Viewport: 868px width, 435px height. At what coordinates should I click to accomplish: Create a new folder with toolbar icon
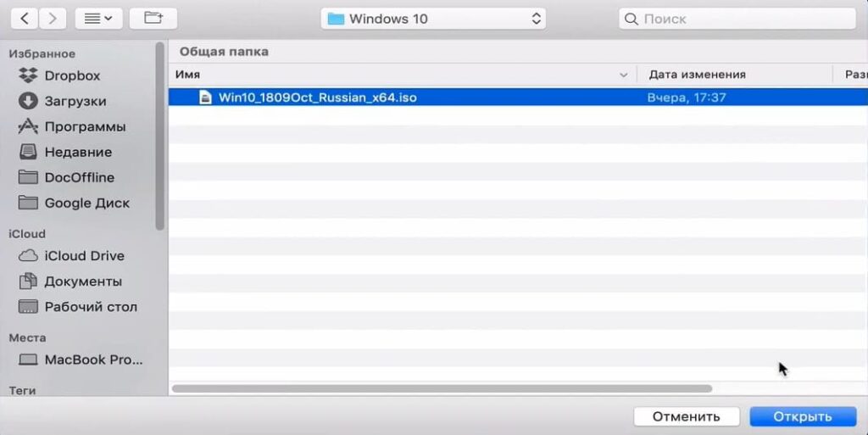[x=153, y=19]
